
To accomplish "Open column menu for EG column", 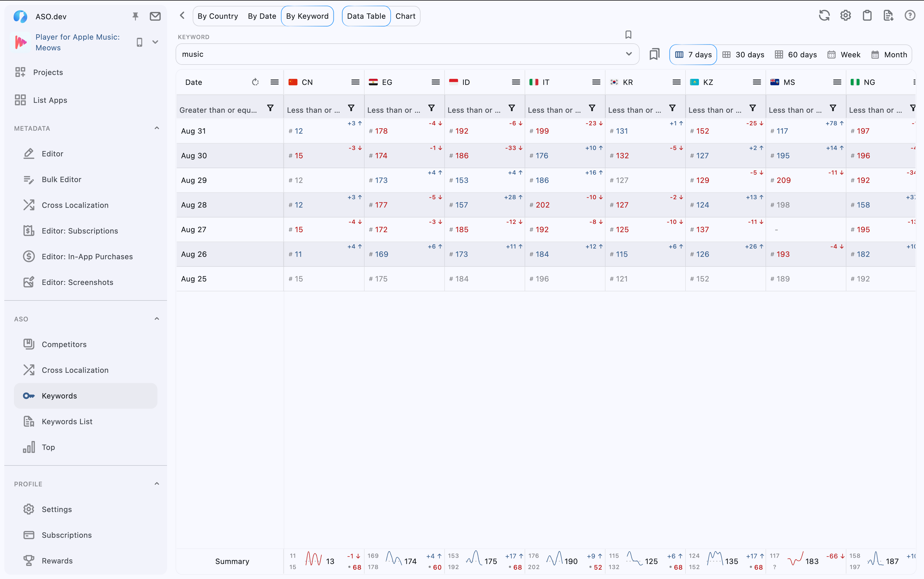I will (435, 82).
